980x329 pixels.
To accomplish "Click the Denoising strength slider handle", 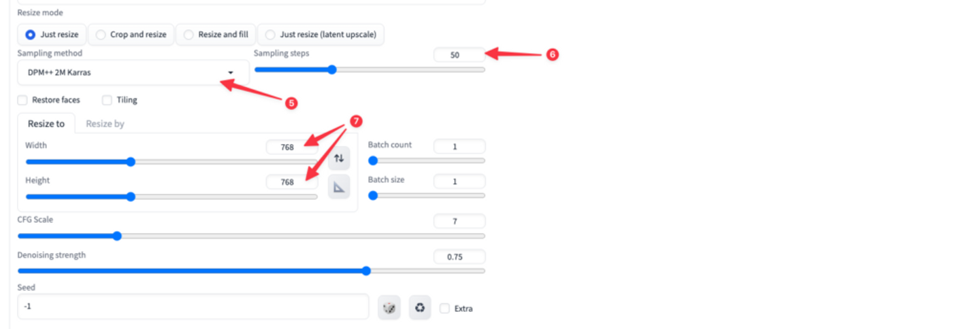I will [x=366, y=271].
